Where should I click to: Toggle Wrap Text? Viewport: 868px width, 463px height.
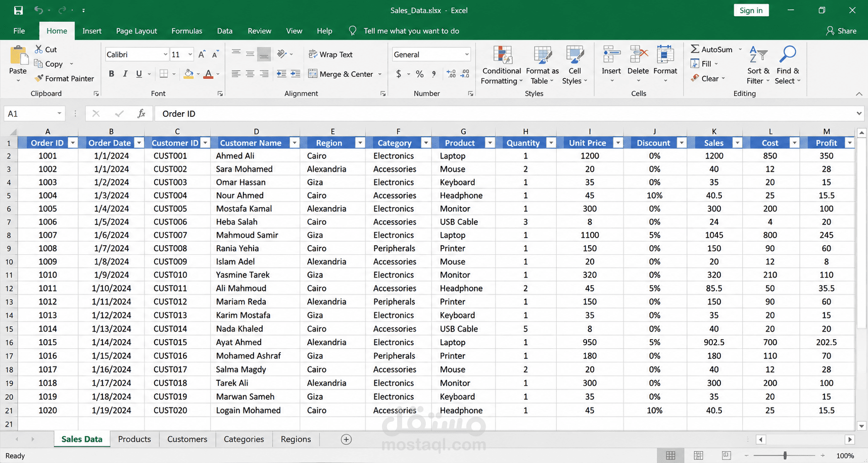coord(330,54)
